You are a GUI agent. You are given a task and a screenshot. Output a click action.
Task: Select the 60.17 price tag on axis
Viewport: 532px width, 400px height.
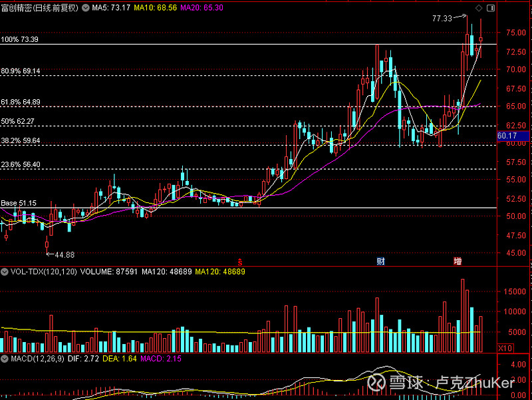pyautogui.click(x=513, y=136)
